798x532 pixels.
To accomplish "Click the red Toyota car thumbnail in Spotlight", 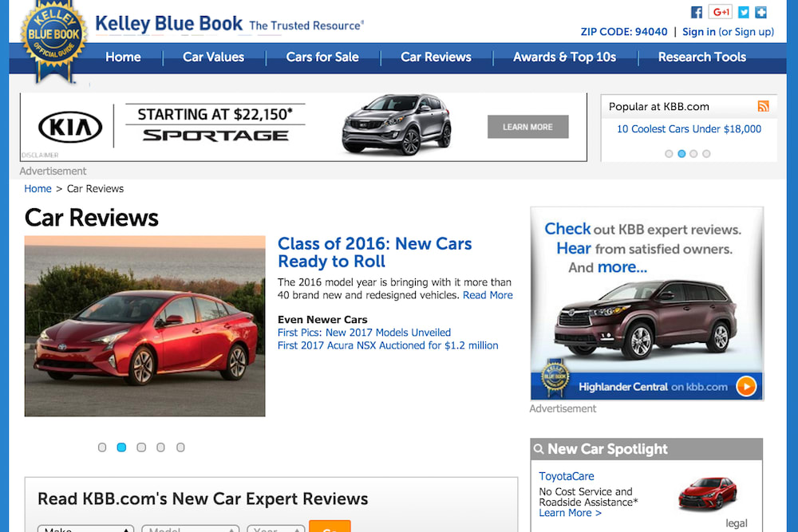I will pos(708,493).
